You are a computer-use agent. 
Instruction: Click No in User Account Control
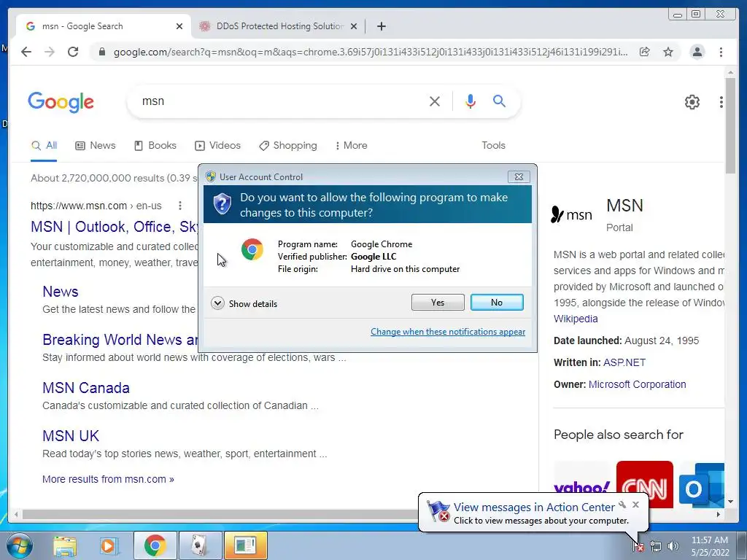point(497,303)
